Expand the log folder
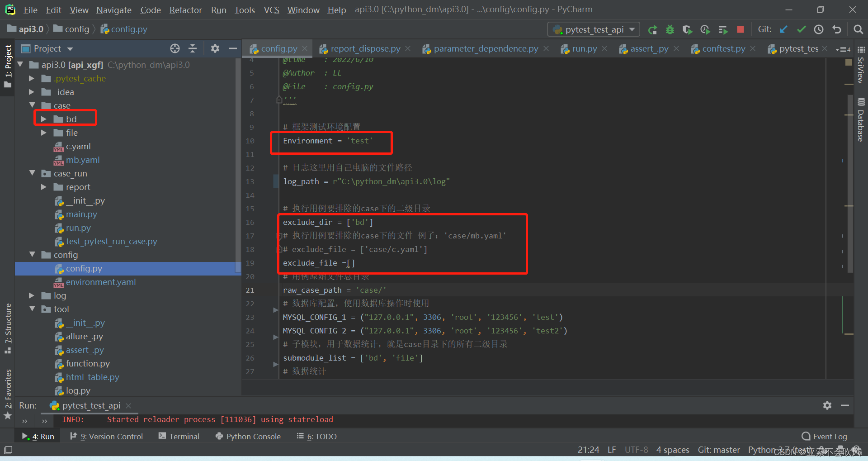Image resolution: width=868 pixels, height=461 pixels. pos(32,295)
